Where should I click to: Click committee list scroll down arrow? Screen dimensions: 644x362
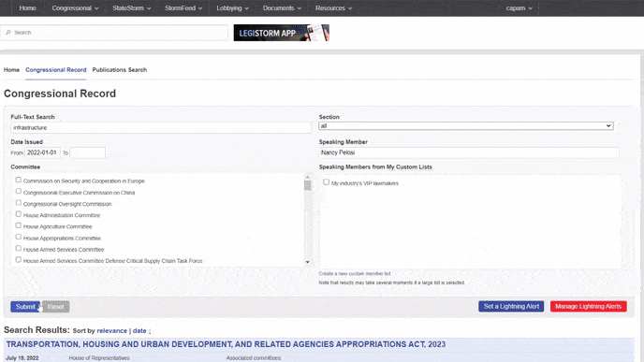click(x=307, y=262)
